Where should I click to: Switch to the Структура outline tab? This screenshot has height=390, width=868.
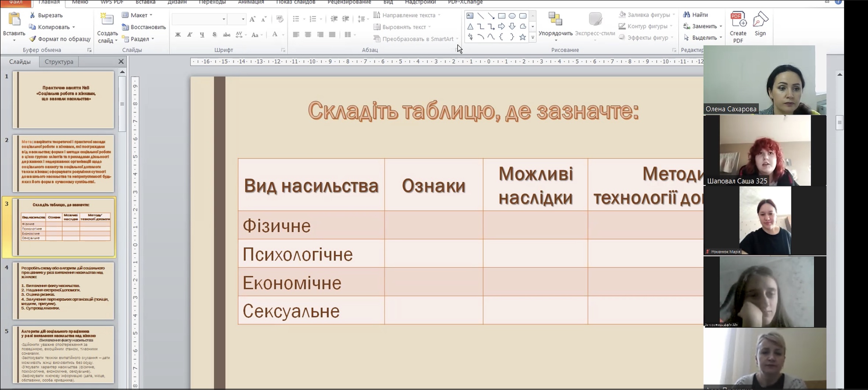coord(59,62)
